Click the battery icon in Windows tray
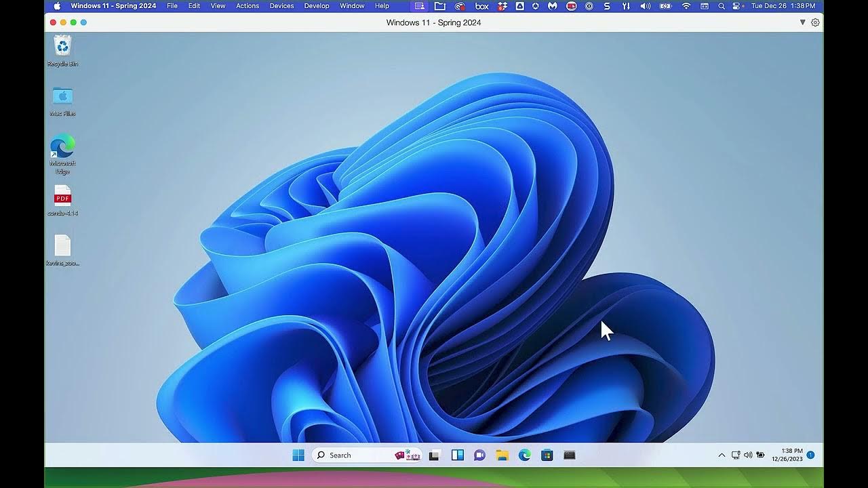 pyautogui.click(x=760, y=455)
